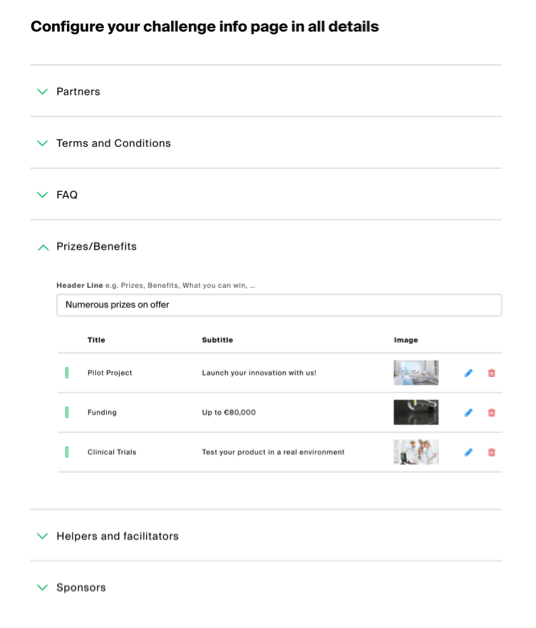Click the Funding row green drag handle

pos(66,412)
